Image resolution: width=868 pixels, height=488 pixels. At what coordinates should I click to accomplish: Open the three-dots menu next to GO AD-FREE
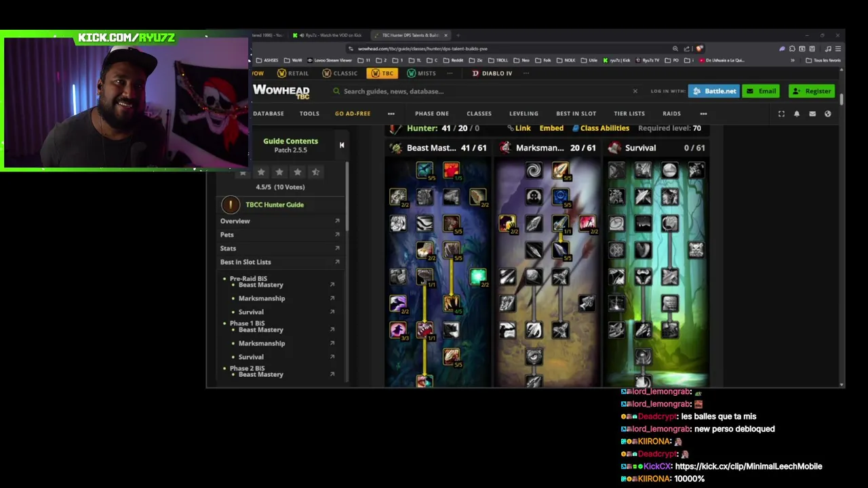[x=391, y=114]
